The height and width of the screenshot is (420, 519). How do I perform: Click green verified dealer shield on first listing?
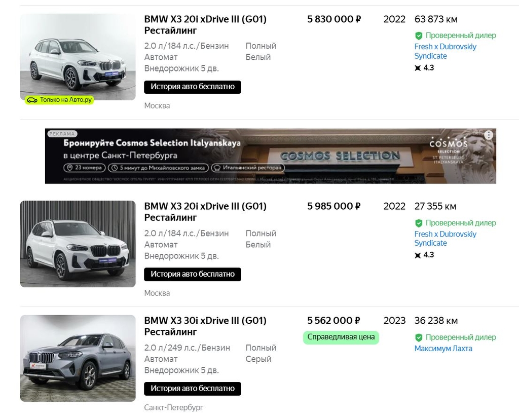[419, 36]
